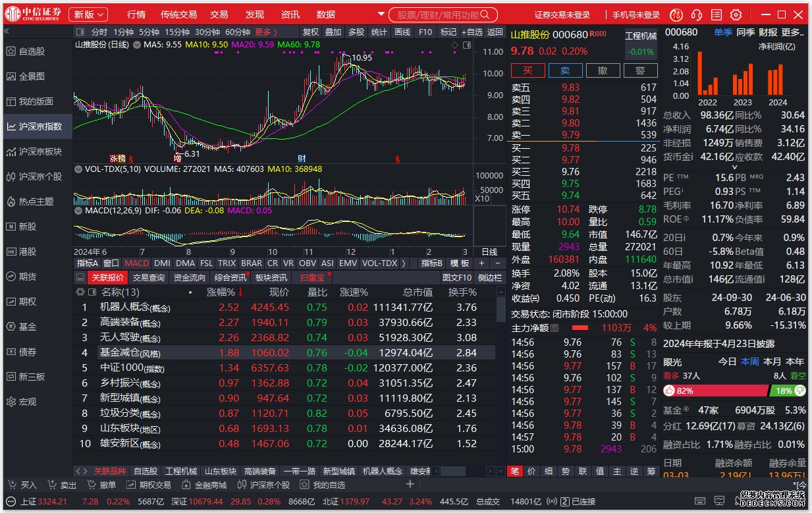The width and height of the screenshot is (812, 513).
Task: Open MACD indicator dropdown arrow
Action: pos(79,210)
